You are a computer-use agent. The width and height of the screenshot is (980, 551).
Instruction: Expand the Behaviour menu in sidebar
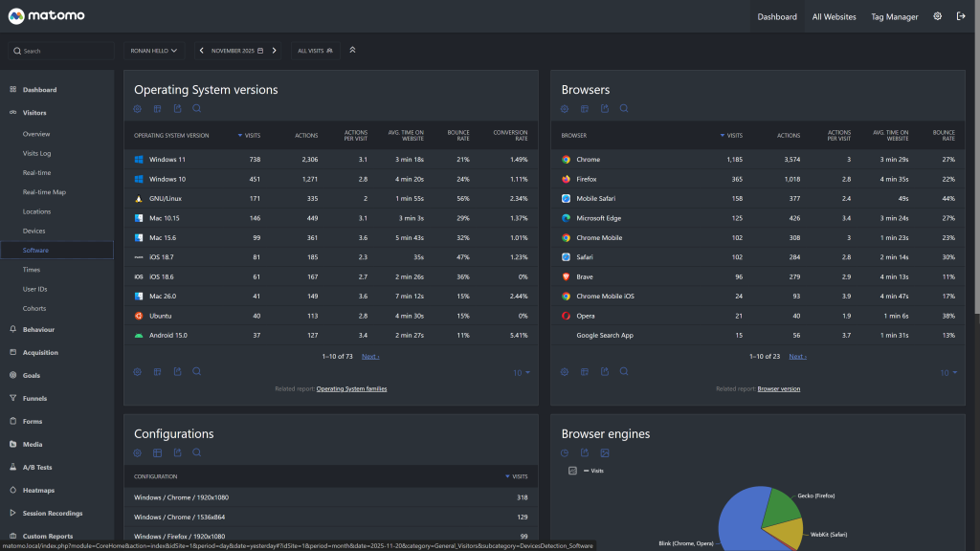point(38,329)
